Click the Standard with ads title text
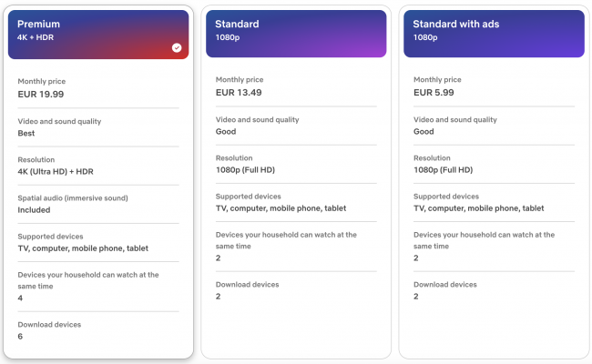This screenshot has height=364, width=592. click(x=456, y=25)
